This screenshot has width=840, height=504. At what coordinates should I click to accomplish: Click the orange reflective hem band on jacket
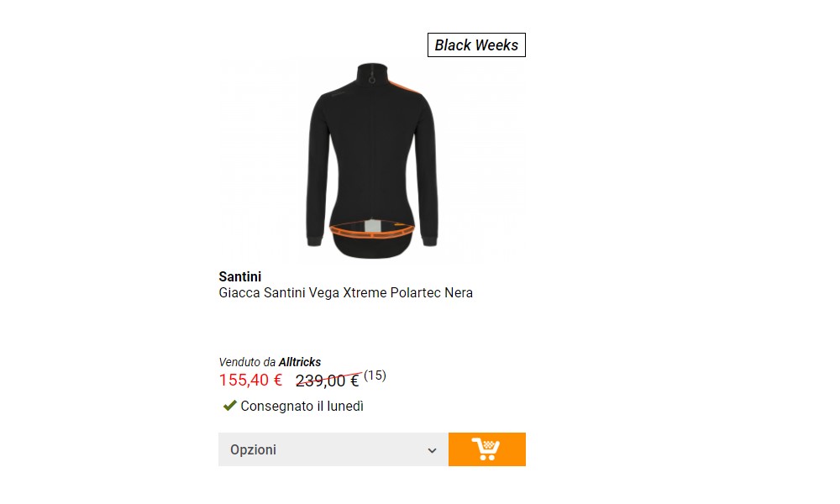[372, 232]
